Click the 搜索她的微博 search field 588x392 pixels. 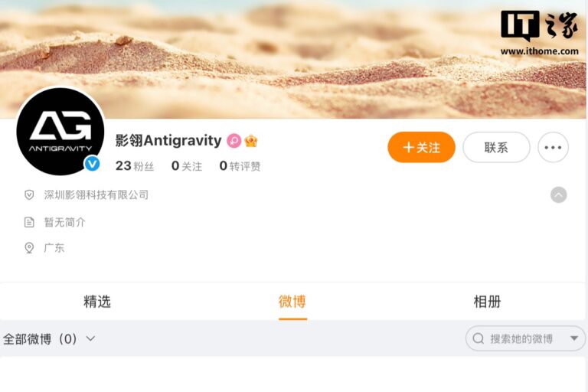(x=525, y=338)
